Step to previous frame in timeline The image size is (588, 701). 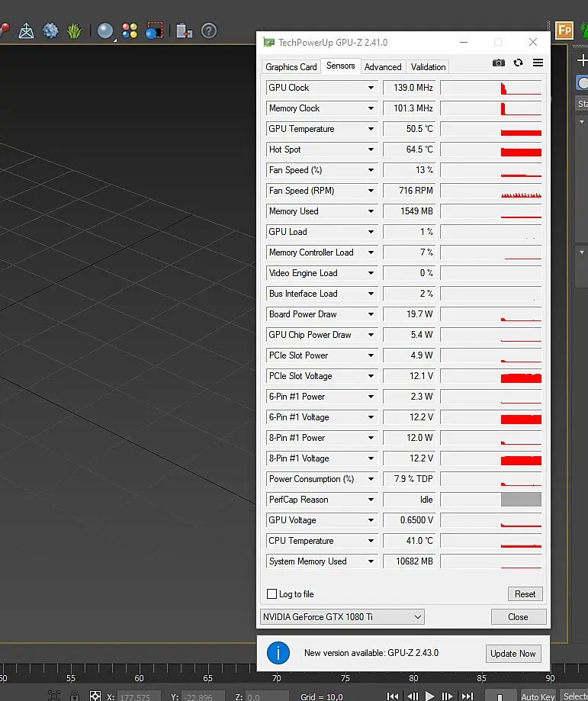[413, 696]
